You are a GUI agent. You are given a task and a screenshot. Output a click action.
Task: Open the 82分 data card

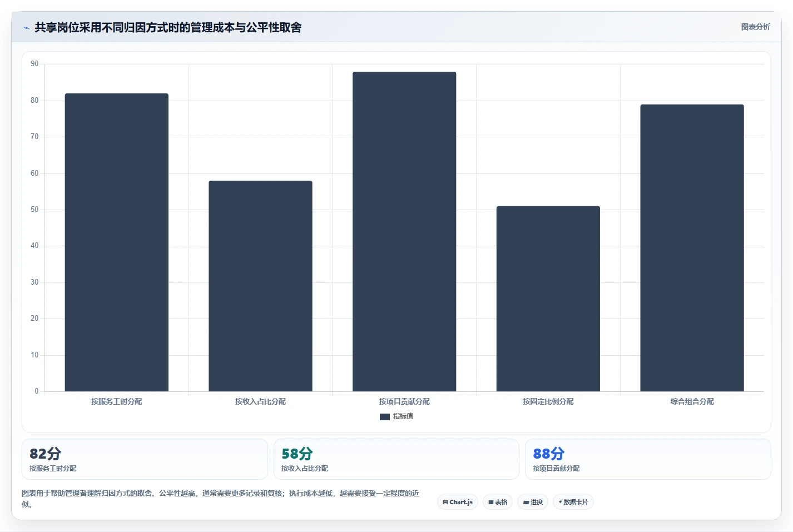pos(145,459)
